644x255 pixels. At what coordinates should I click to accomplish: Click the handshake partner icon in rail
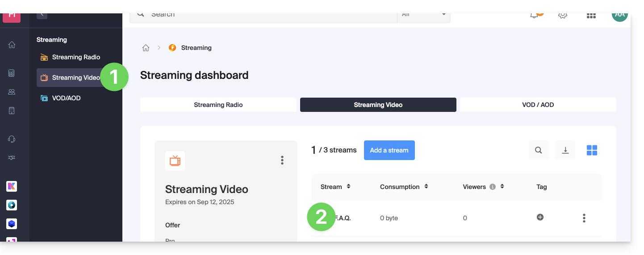point(12,158)
